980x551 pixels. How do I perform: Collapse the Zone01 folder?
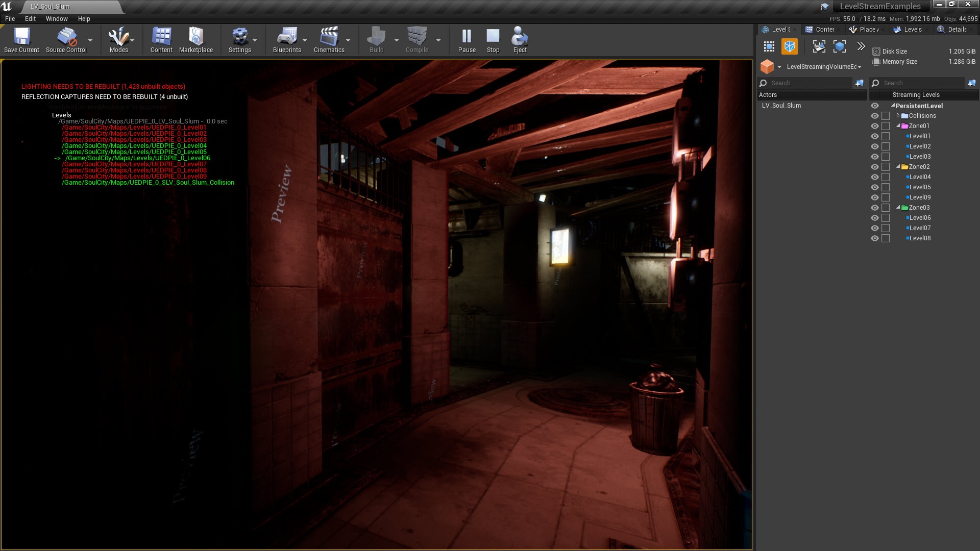click(898, 126)
